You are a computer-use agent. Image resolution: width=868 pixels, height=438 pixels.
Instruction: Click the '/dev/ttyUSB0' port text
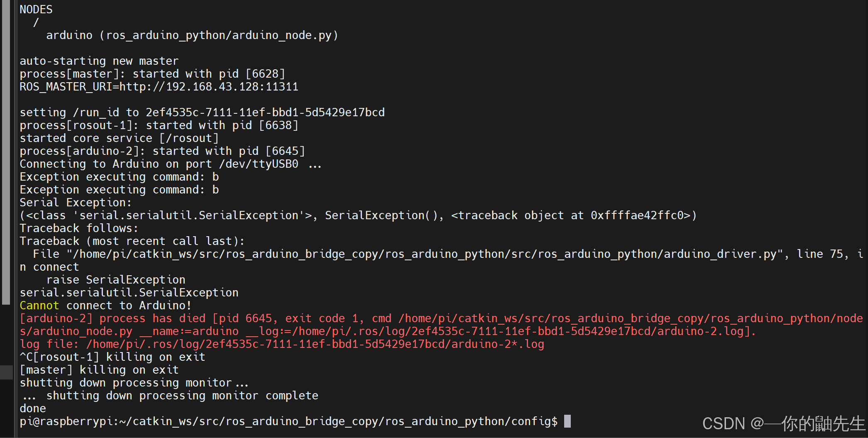(x=259, y=164)
